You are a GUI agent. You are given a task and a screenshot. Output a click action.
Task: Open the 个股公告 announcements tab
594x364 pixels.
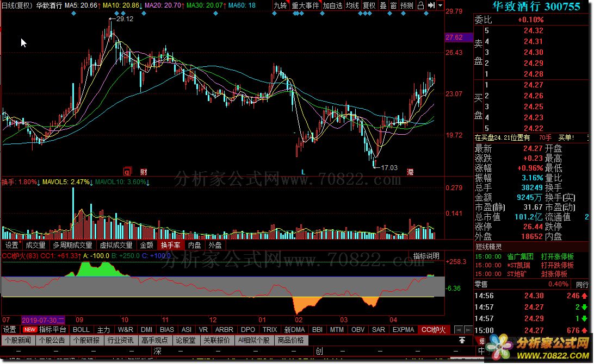pos(52,340)
